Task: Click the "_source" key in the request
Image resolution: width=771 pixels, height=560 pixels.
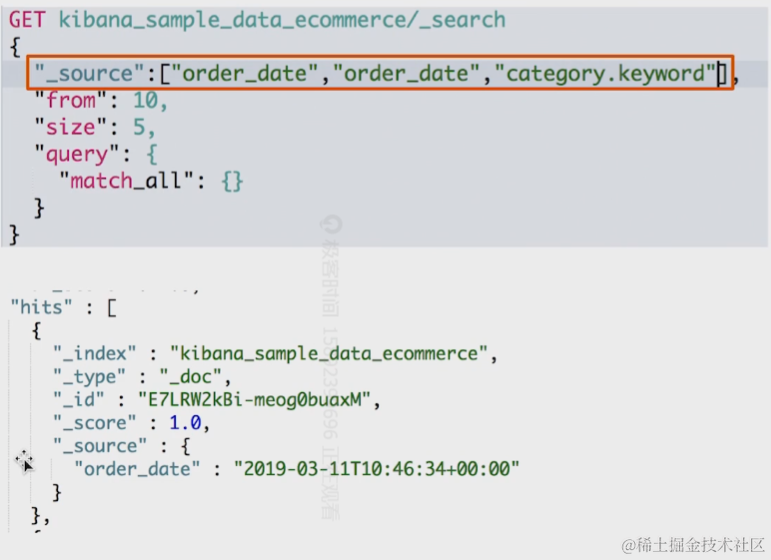Action: [89, 74]
